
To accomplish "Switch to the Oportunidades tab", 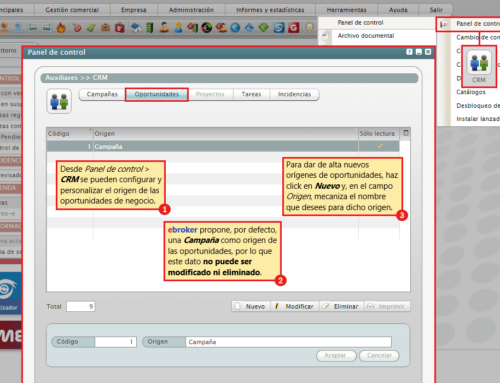I will coord(157,94).
